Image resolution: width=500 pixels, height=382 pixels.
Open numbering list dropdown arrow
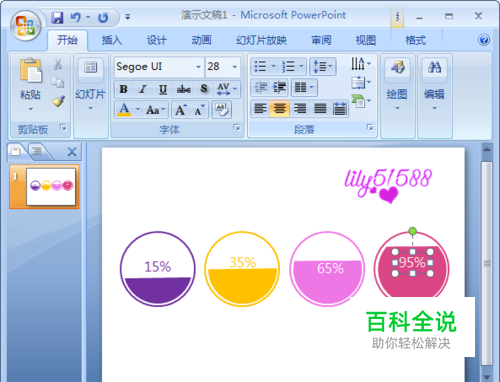coord(301,66)
